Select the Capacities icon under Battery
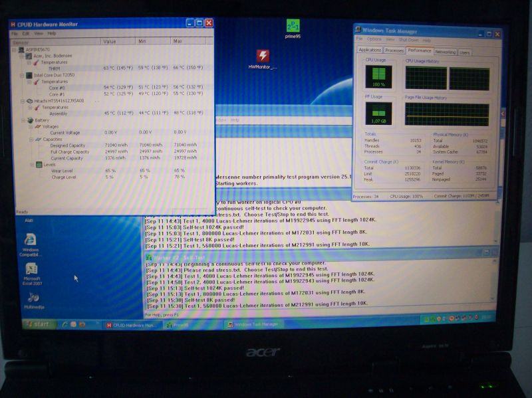The image size is (532, 398). coord(39,140)
